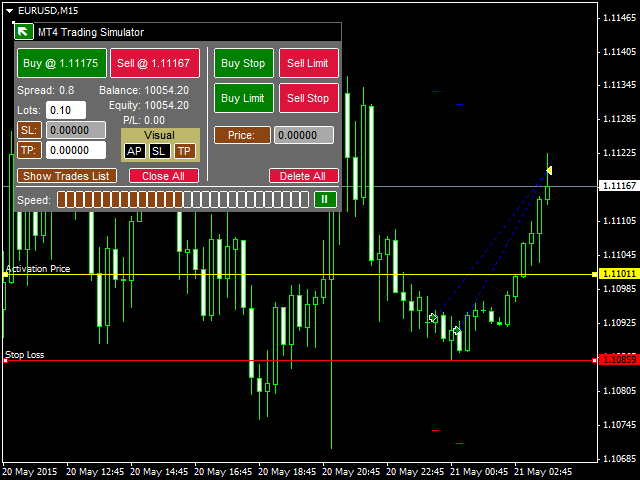640x480 pixels.
Task: Toggle Visual AP line
Action: click(x=134, y=151)
